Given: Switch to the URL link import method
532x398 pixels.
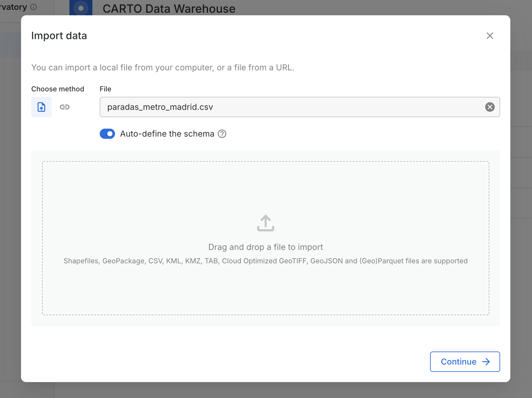Looking at the screenshot, I should pyautogui.click(x=65, y=107).
